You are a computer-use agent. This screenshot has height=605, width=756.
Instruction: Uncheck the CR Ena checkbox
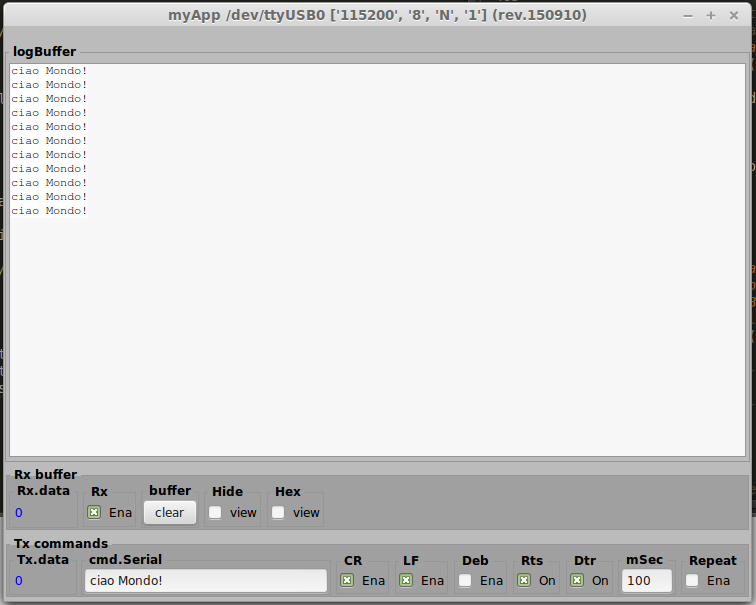pyautogui.click(x=347, y=580)
